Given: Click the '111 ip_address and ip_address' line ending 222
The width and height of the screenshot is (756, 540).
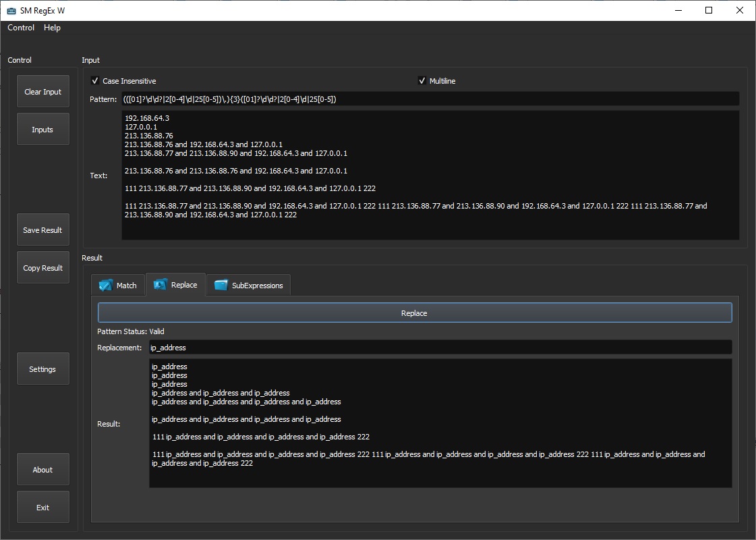Looking at the screenshot, I should 261,436.
